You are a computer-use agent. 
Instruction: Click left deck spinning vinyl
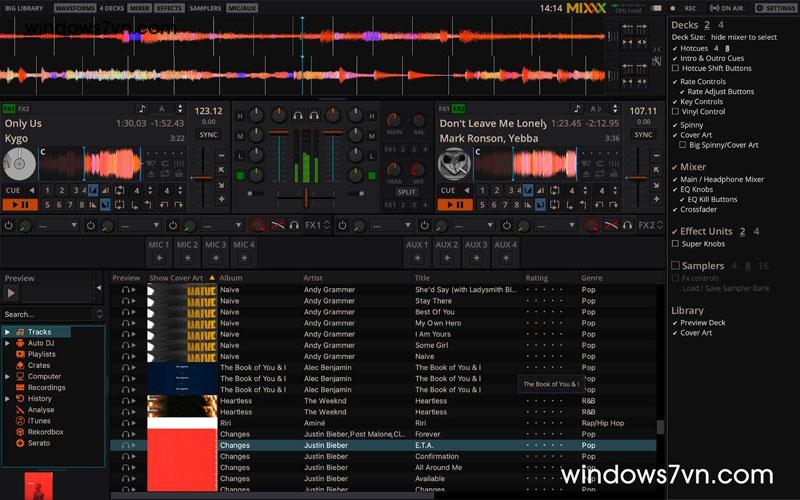click(19, 164)
